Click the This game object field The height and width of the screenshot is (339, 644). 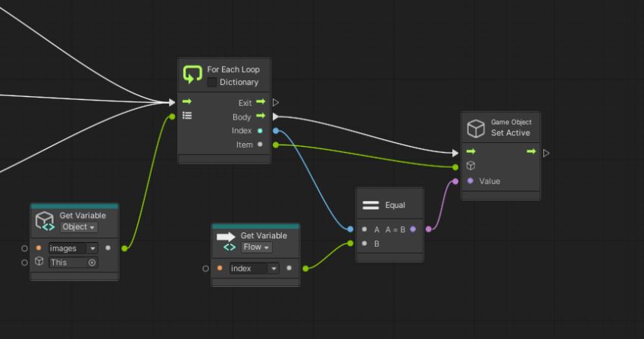(x=73, y=263)
